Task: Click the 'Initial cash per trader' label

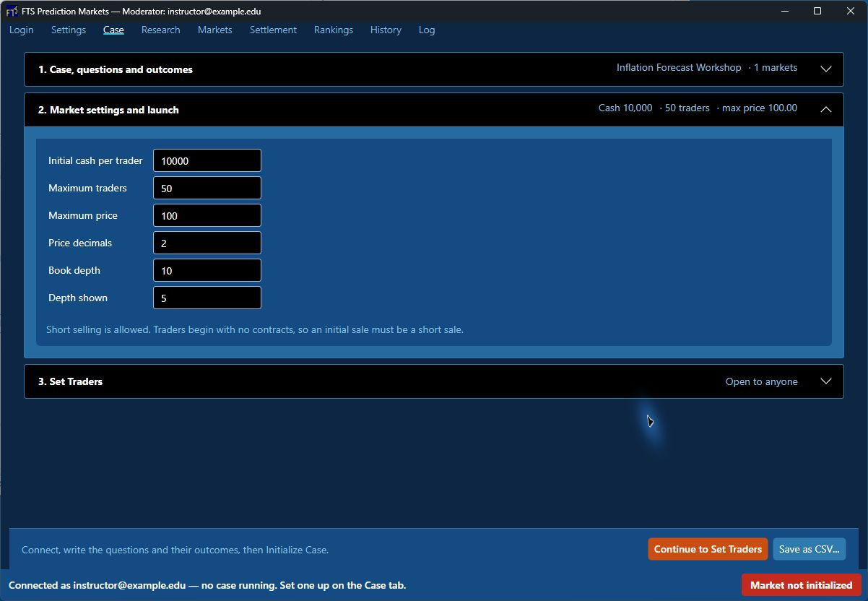Action: click(95, 160)
